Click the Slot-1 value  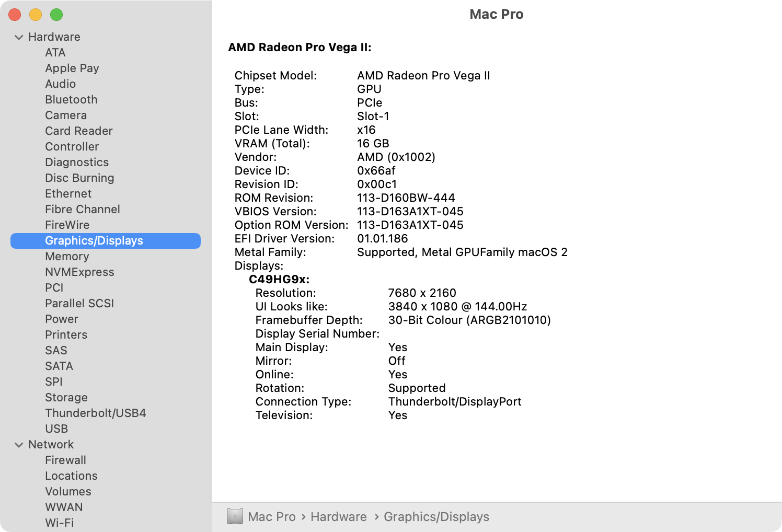[x=373, y=117]
